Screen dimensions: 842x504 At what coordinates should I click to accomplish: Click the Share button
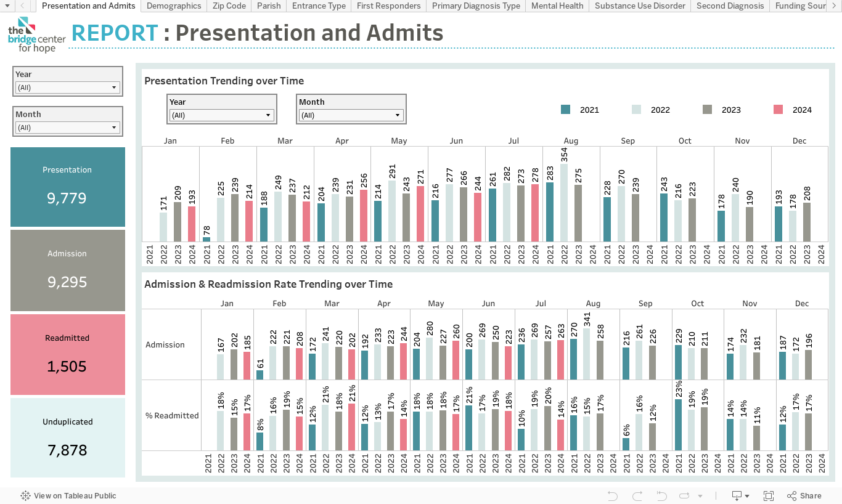(x=804, y=495)
